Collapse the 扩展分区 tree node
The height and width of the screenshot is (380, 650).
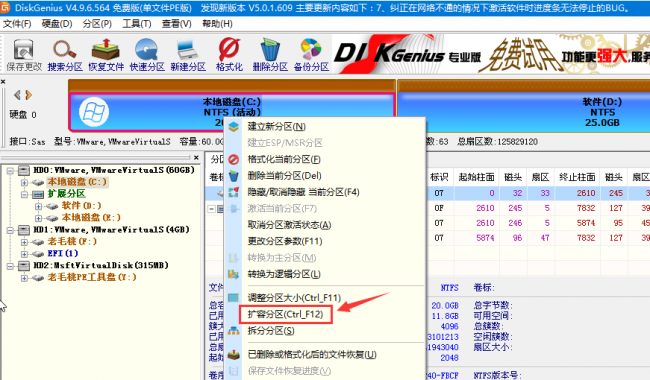click(x=24, y=194)
